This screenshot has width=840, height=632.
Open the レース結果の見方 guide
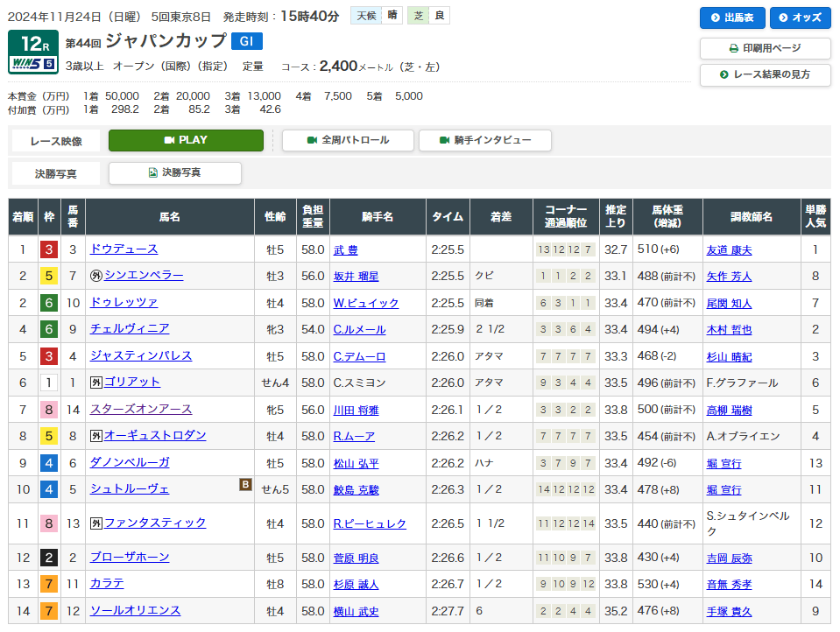pyautogui.click(x=765, y=75)
